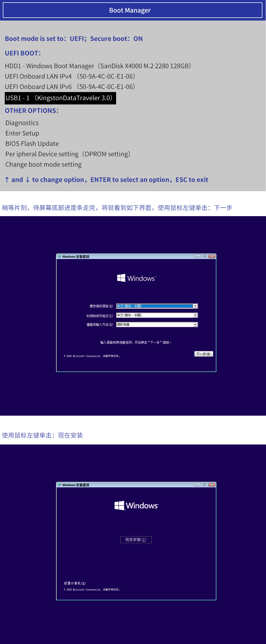This screenshot has height=644, width=266.
Task: Open the language to install dropdown
Action: coord(157,306)
